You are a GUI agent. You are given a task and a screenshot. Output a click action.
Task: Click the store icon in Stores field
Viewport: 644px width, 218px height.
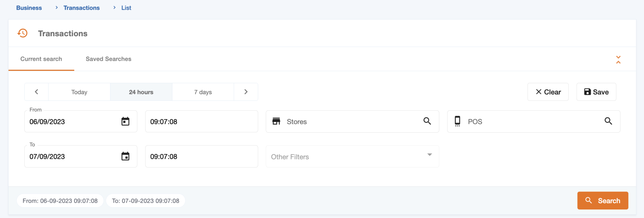[x=276, y=121]
